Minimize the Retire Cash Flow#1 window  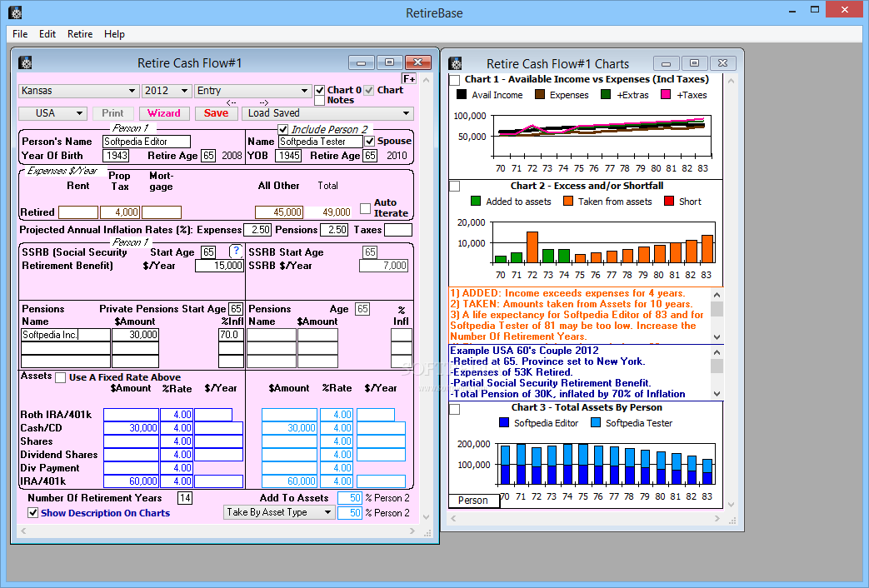(x=362, y=62)
